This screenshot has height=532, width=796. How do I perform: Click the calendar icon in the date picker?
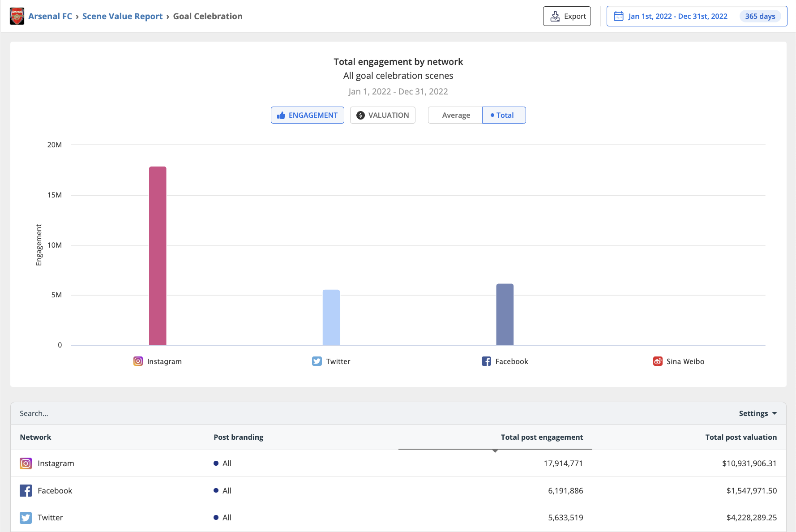click(619, 16)
